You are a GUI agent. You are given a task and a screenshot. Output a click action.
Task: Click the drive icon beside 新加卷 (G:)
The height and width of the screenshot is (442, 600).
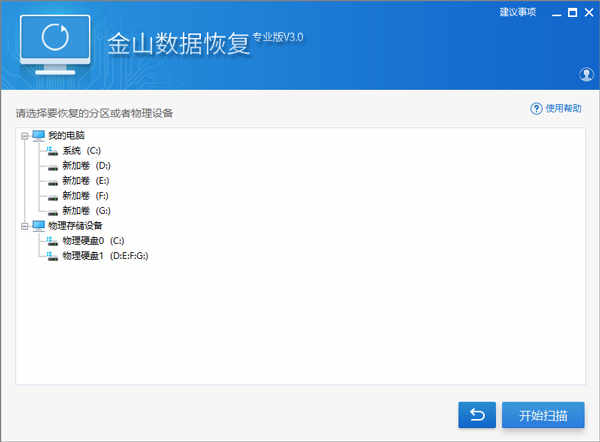coord(53,212)
